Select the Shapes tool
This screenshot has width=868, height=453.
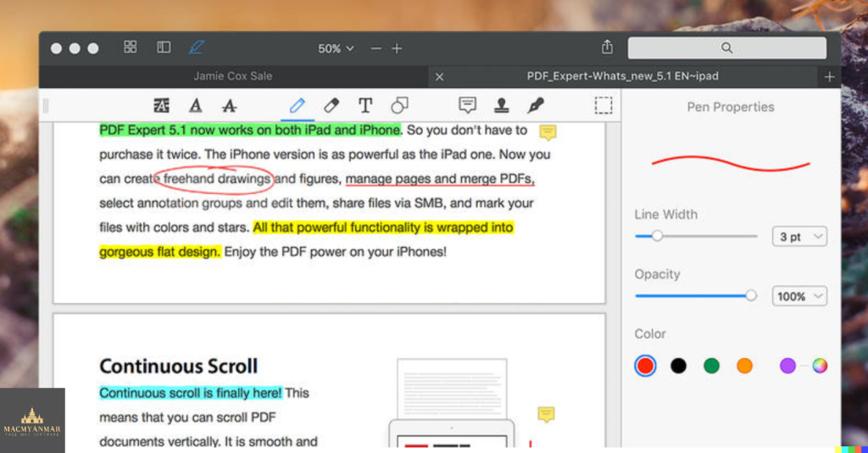[399, 105]
